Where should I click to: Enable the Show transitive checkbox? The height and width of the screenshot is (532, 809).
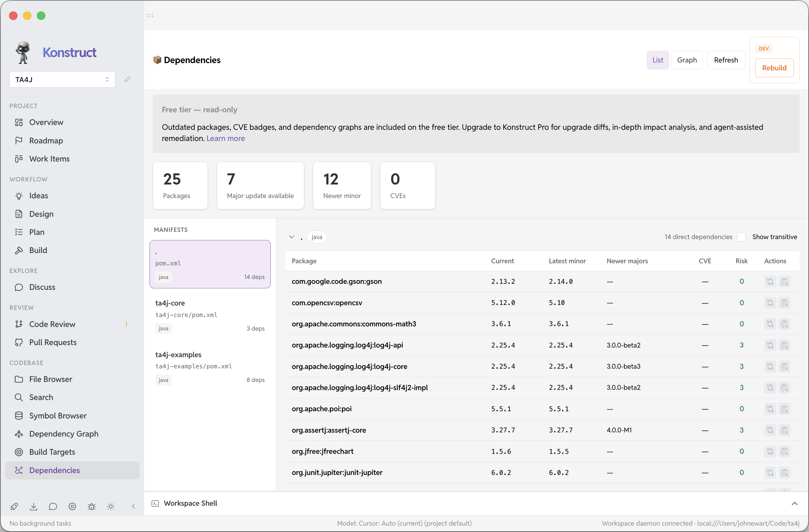tap(742, 237)
